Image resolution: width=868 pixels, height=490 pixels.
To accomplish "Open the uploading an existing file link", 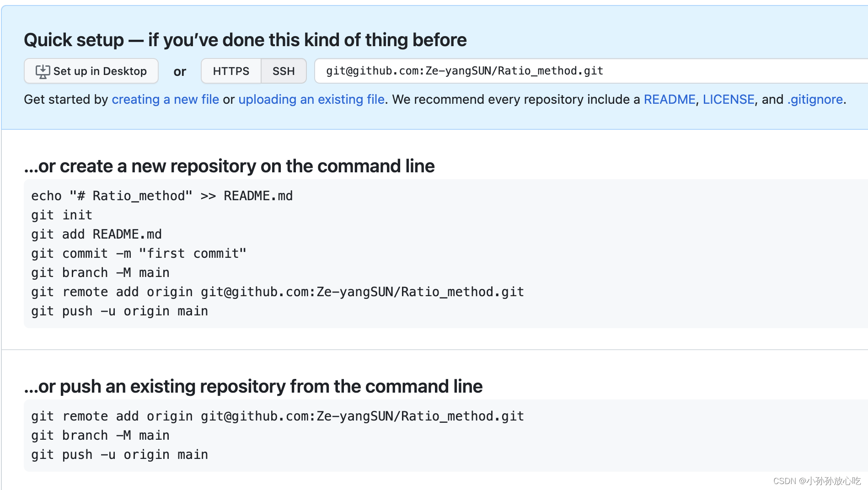I will point(311,99).
